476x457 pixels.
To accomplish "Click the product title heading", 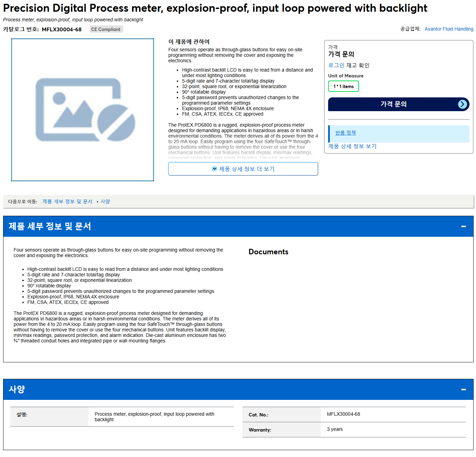I will pos(215,8).
